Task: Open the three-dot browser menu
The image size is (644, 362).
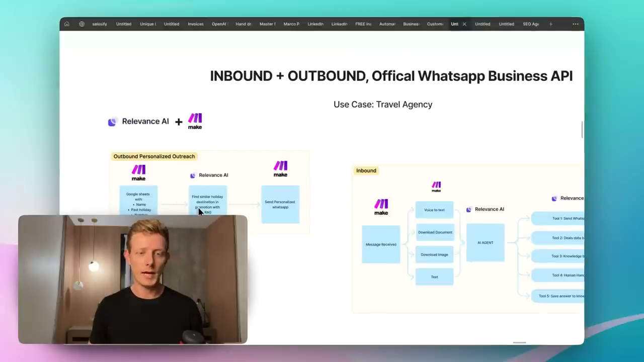Action: [x=576, y=24]
